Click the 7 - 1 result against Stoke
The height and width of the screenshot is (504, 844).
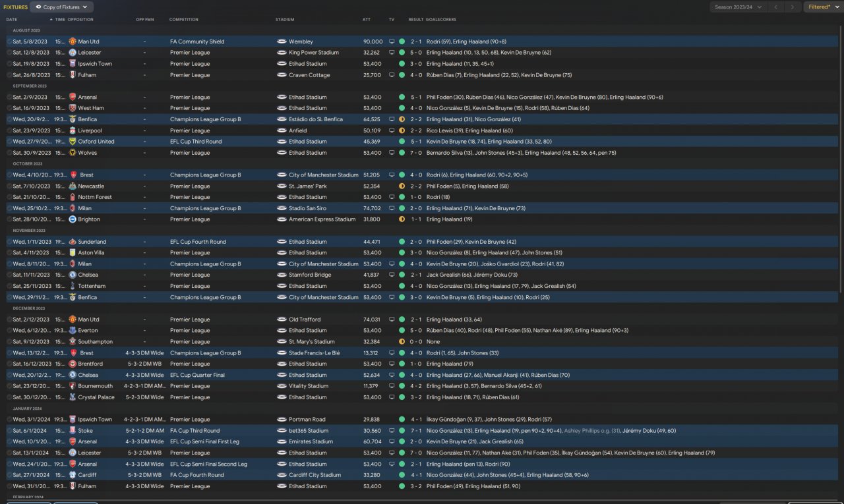[x=415, y=431]
